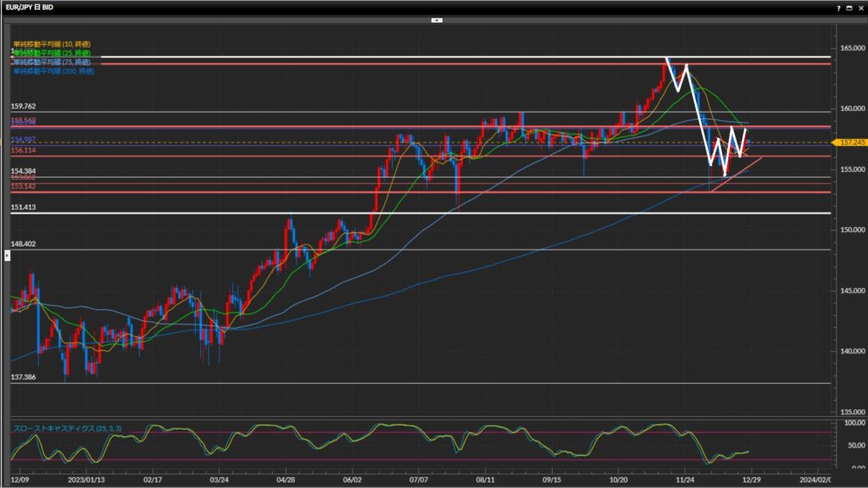Click the current price tag 157.245
The height and width of the screenshot is (488, 868).
pyautogui.click(x=848, y=142)
